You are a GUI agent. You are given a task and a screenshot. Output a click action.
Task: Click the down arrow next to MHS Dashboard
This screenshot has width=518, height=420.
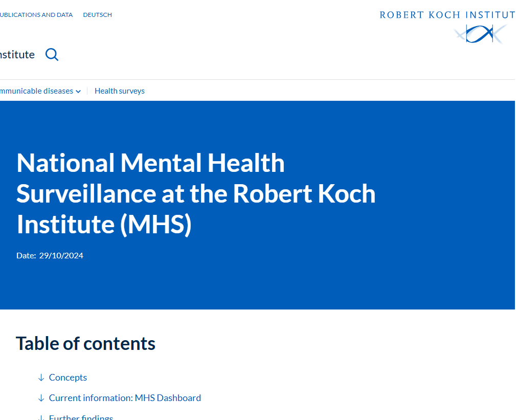[x=41, y=398]
